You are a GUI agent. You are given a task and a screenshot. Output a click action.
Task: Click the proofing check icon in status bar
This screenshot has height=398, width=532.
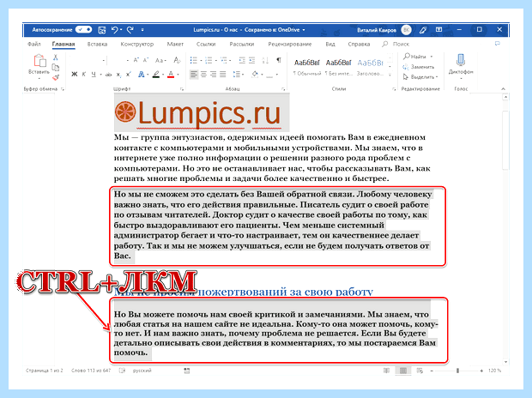click(122, 371)
